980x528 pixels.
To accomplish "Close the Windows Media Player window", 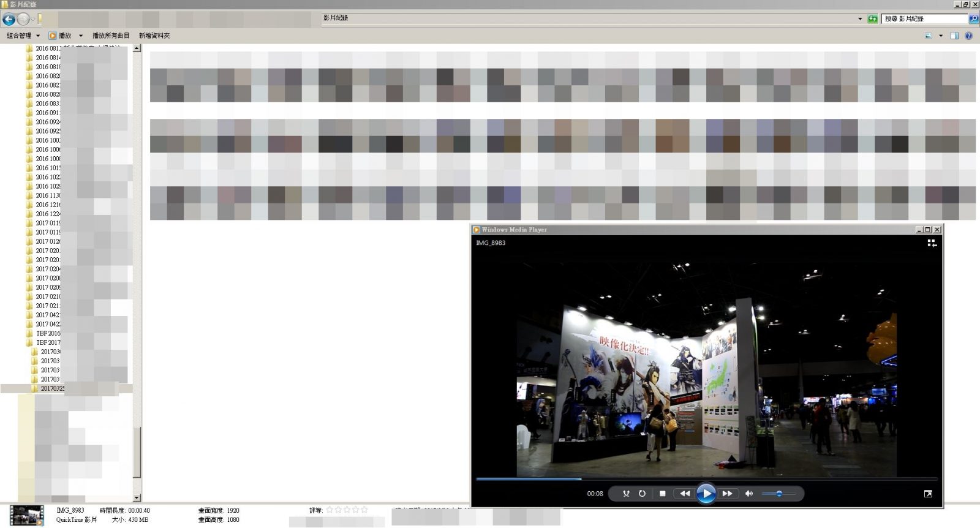I will (x=937, y=230).
